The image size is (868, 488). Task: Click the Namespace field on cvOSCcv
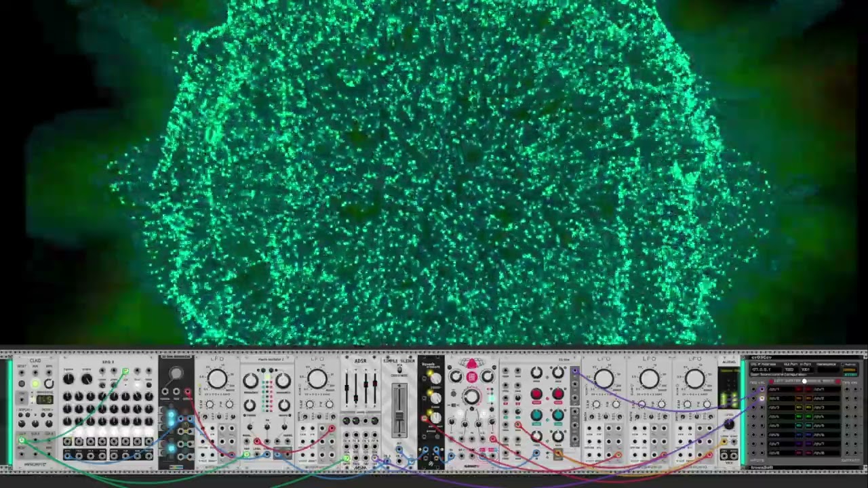[x=828, y=369]
